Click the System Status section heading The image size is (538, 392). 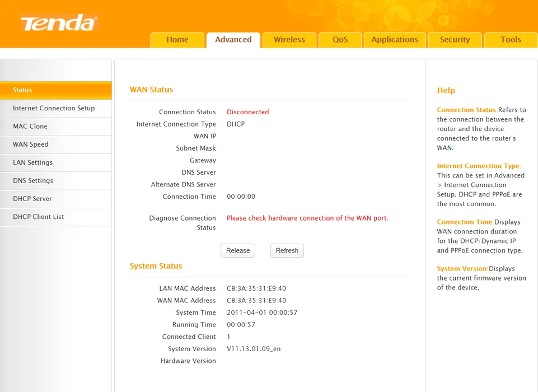click(x=156, y=266)
